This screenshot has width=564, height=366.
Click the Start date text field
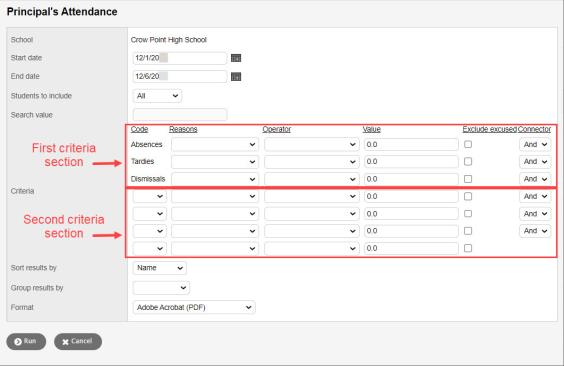pos(180,58)
